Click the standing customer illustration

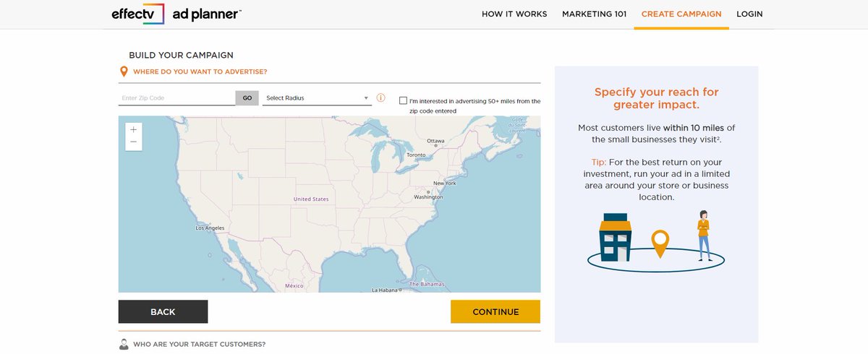[x=703, y=236]
